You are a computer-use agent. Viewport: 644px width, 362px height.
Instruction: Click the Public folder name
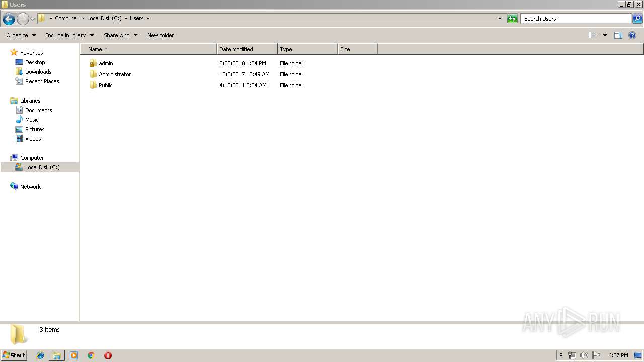106,85
